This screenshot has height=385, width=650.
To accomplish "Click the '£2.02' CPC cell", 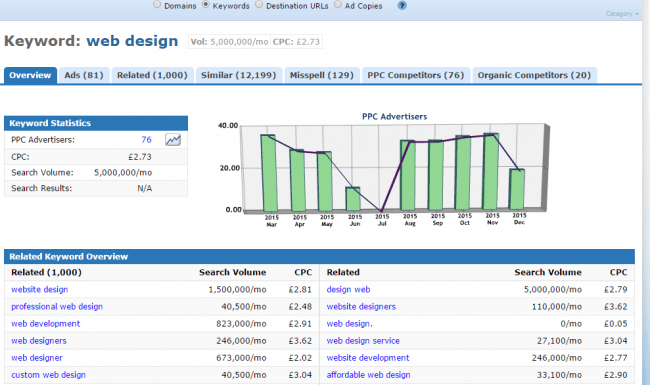I will [300, 358].
